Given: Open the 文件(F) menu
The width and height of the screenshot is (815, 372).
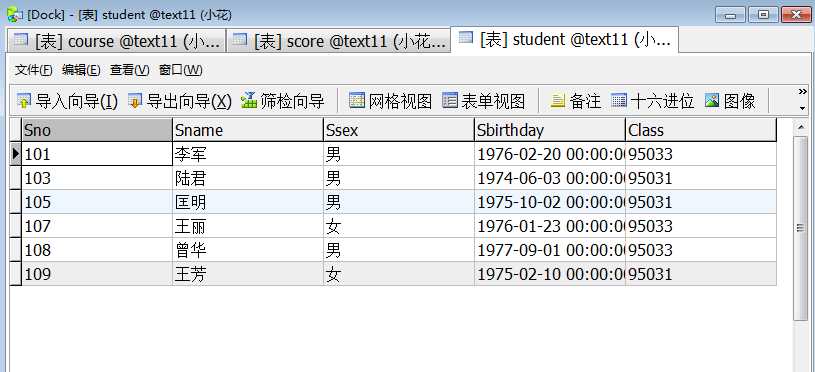Looking at the screenshot, I should 34,70.
